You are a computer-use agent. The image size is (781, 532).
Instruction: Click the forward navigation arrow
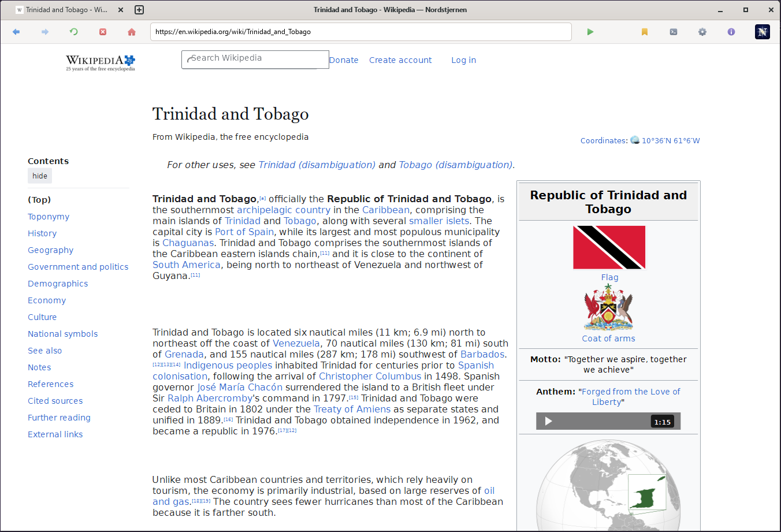point(45,32)
